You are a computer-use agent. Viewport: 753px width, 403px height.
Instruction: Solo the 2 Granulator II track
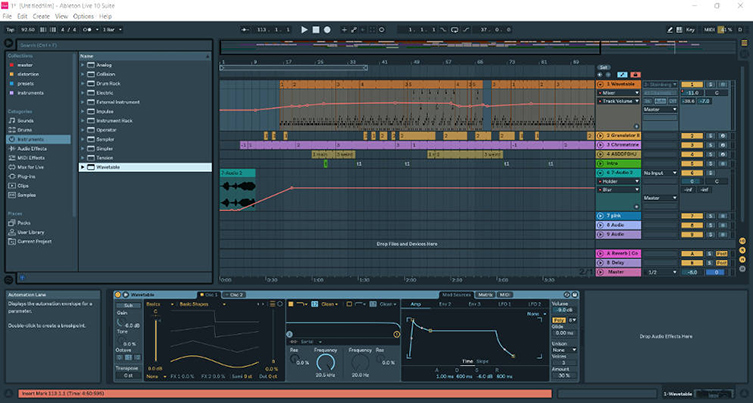tap(711, 136)
